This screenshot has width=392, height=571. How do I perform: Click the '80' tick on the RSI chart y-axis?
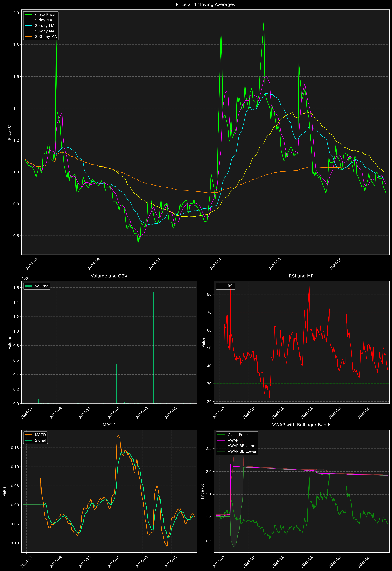209,294
